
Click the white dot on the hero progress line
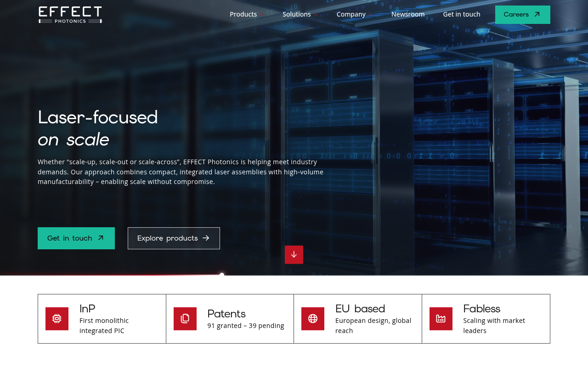(222, 275)
